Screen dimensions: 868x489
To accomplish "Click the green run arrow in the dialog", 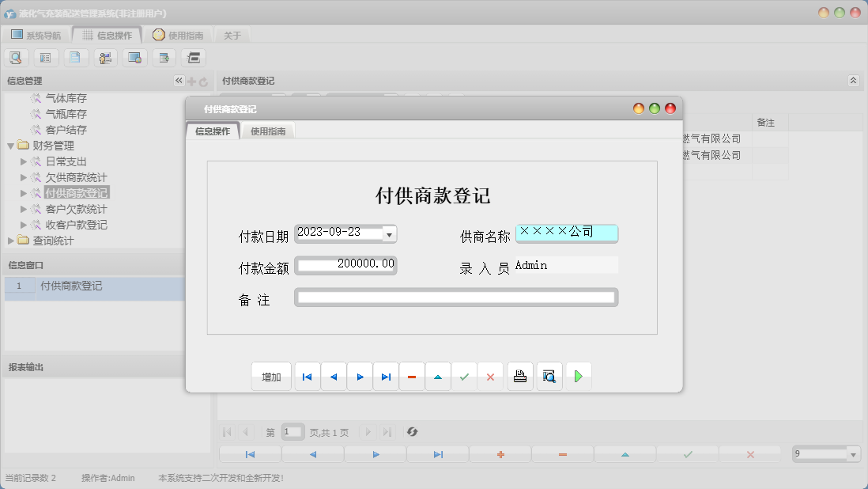I will [x=579, y=376].
